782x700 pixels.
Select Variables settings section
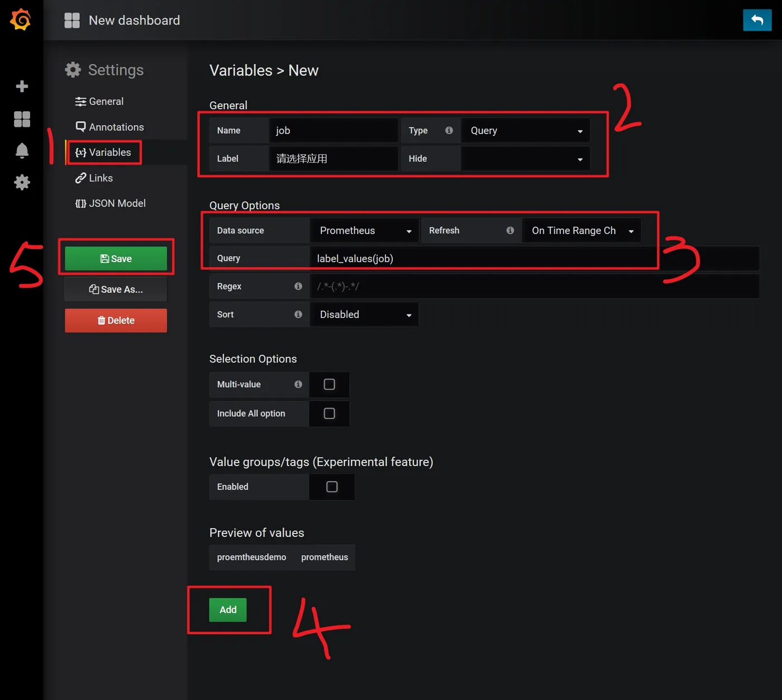pyautogui.click(x=103, y=153)
